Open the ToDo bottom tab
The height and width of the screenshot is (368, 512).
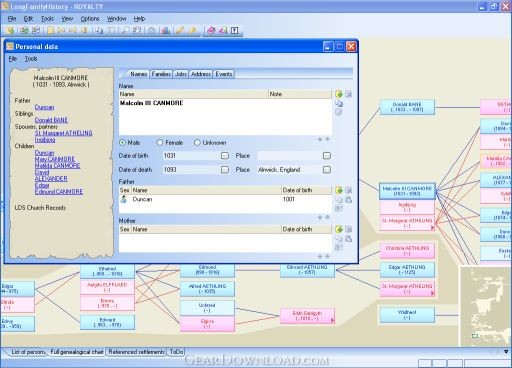176,352
